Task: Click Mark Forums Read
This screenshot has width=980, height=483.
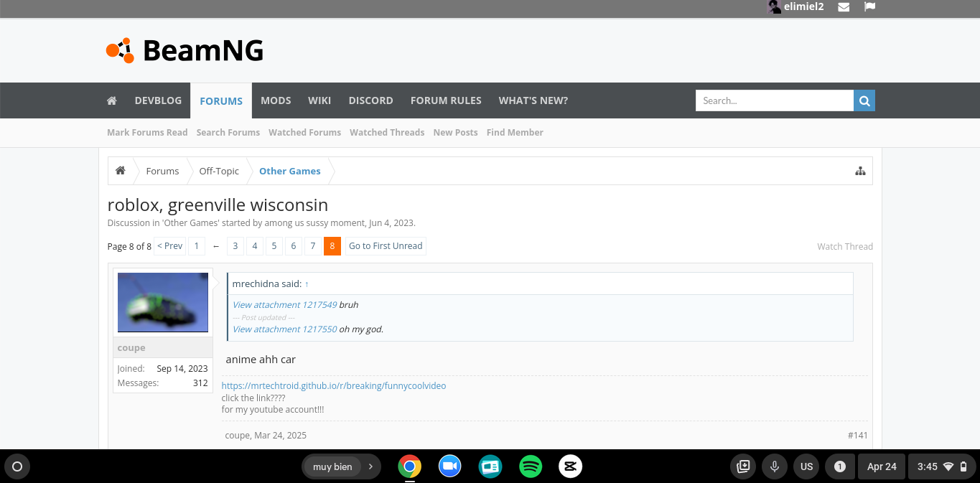Action: point(147,132)
